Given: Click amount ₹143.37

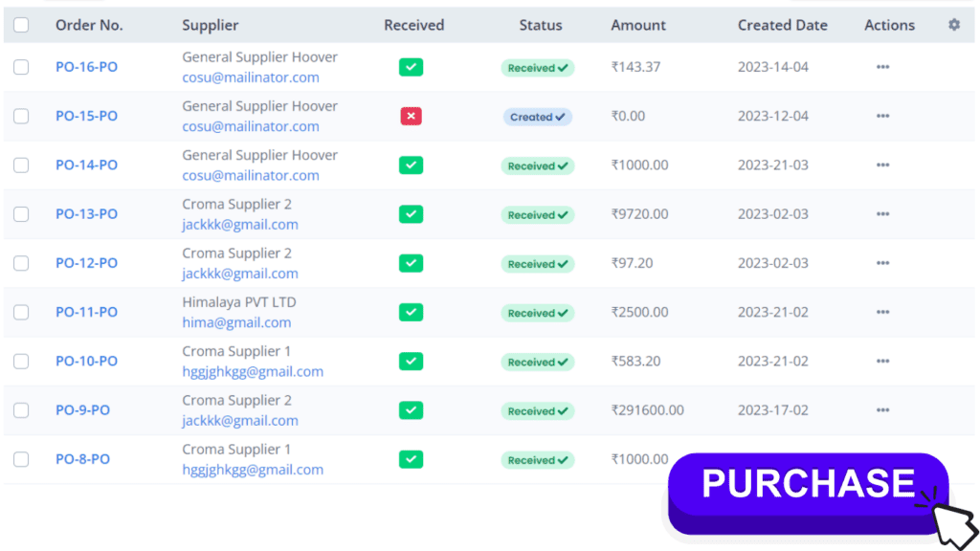Looking at the screenshot, I should click(635, 67).
